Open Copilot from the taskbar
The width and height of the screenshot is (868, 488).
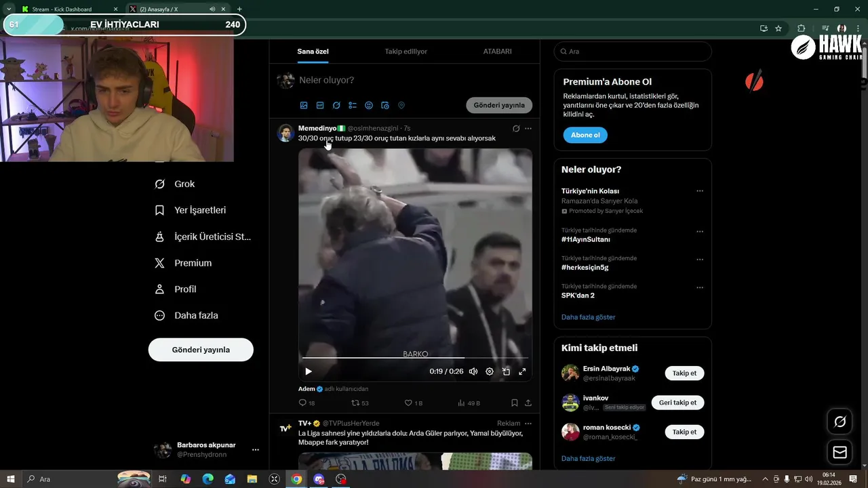(185, 479)
